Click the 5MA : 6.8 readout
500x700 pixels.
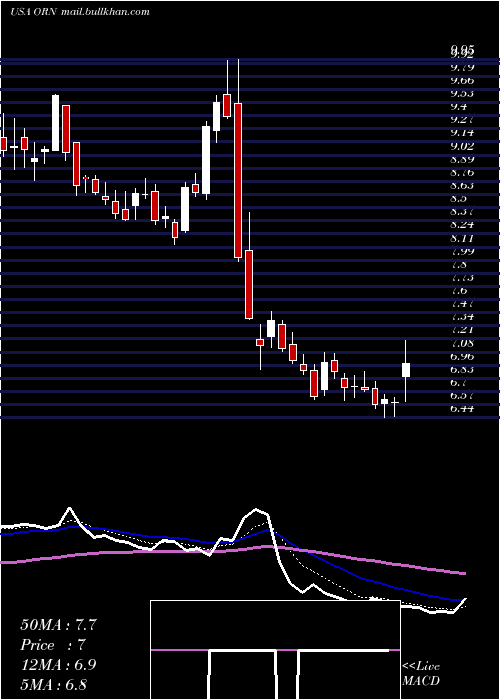[x=54, y=684]
